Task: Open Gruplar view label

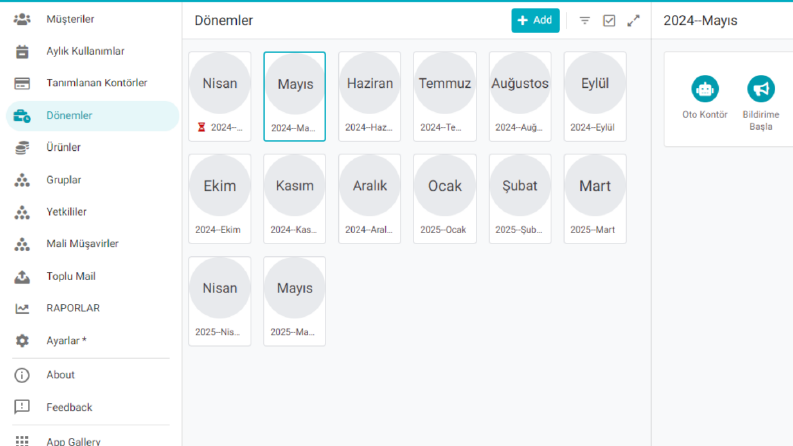Action: pos(64,180)
